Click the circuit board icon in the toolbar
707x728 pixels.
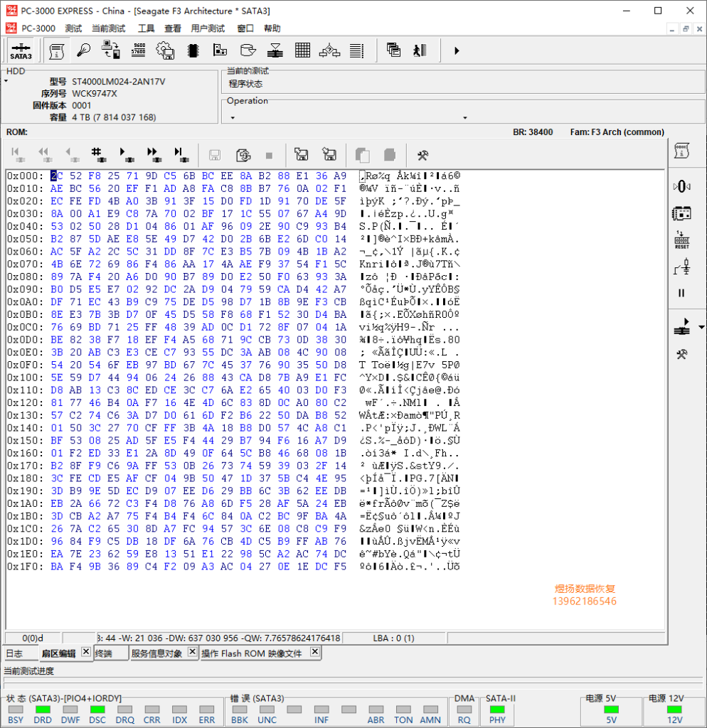(220, 50)
